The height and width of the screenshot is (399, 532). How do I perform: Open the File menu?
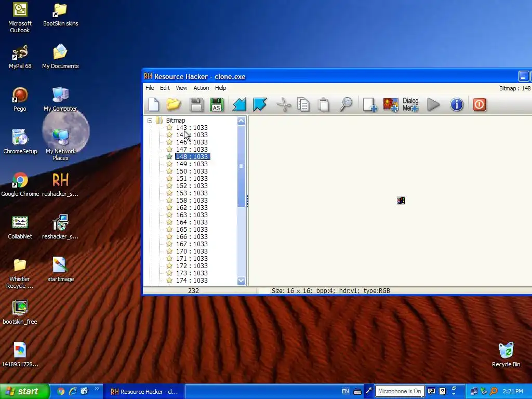[x=150, y=88]
